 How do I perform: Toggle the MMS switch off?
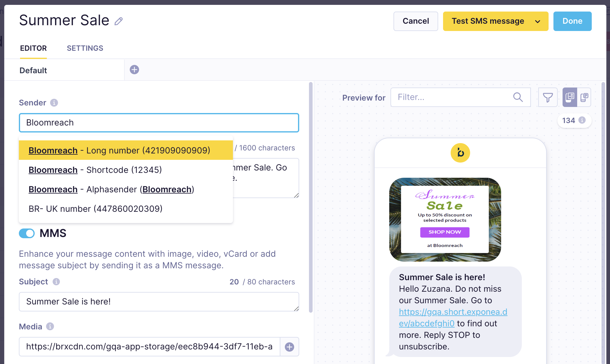[x=27, y=233]
